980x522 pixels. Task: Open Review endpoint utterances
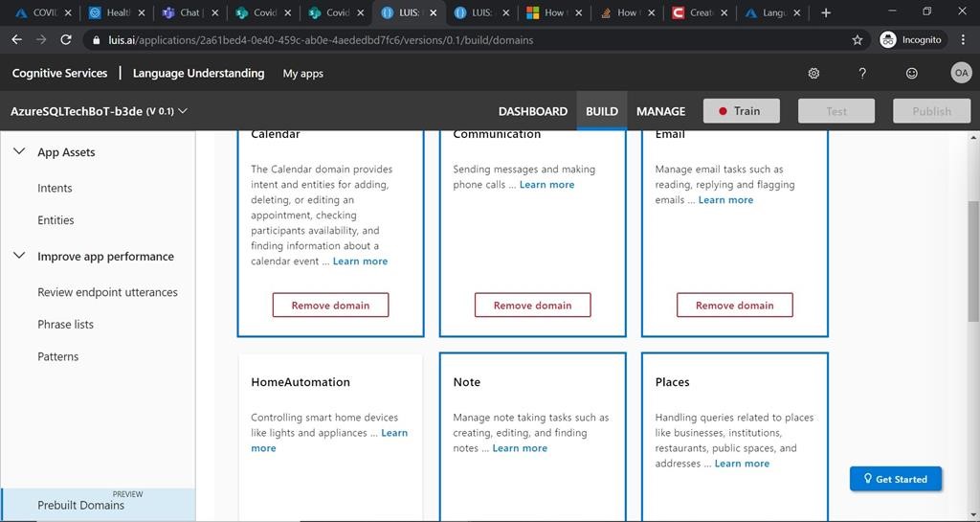pos(107,292)
